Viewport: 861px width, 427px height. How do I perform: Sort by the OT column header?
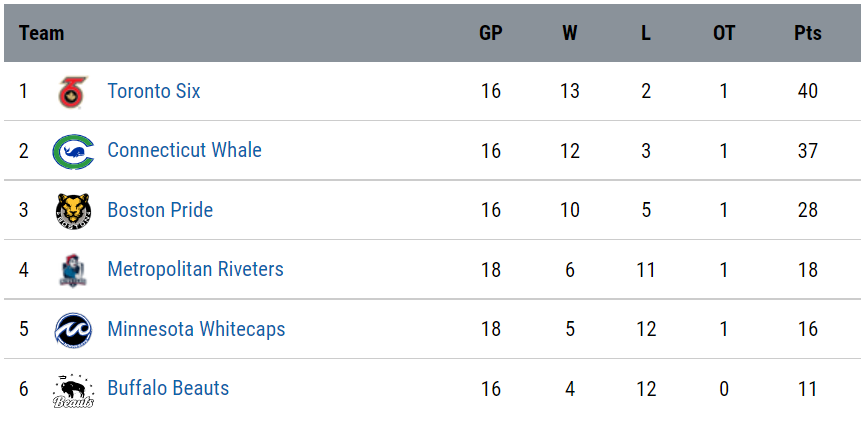click(x=724, y=33)
